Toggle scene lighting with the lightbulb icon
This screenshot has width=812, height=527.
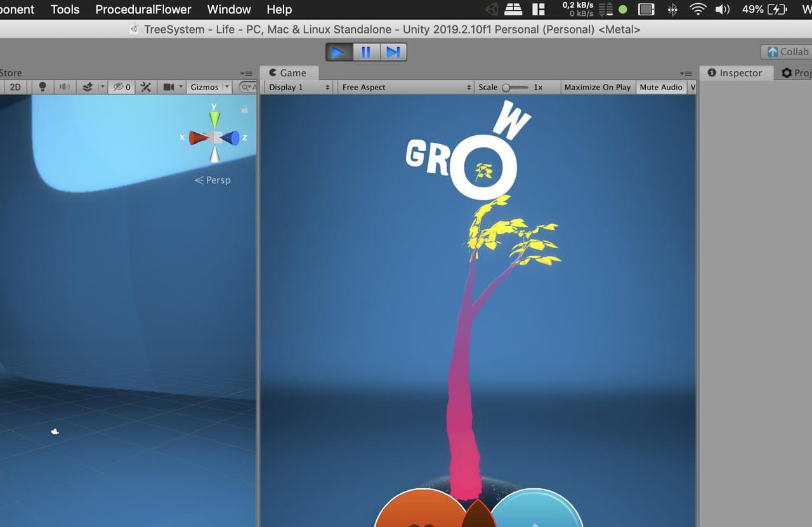[x=43, y=87]
